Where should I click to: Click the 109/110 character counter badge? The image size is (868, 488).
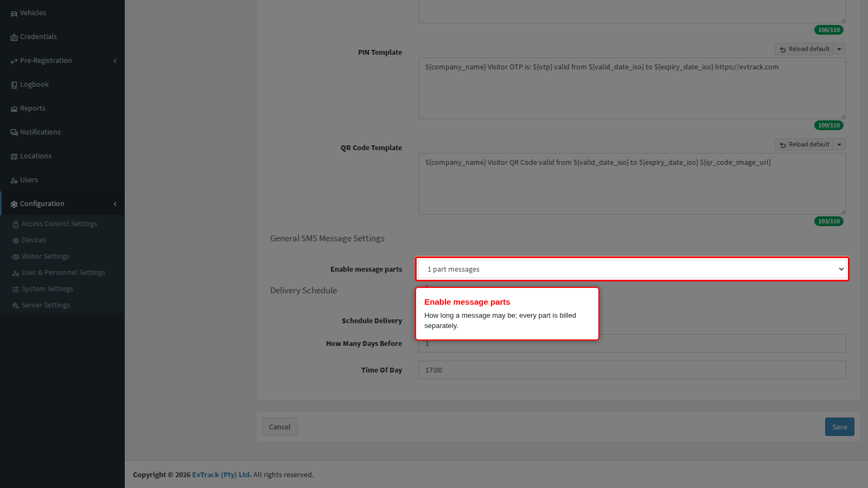pos(829,125)
